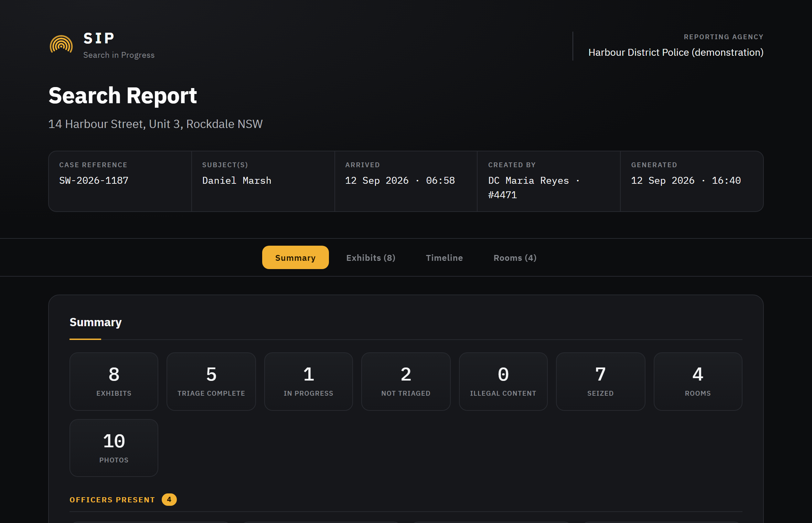Click the Harbour District Police agency name

pos(676,52)
